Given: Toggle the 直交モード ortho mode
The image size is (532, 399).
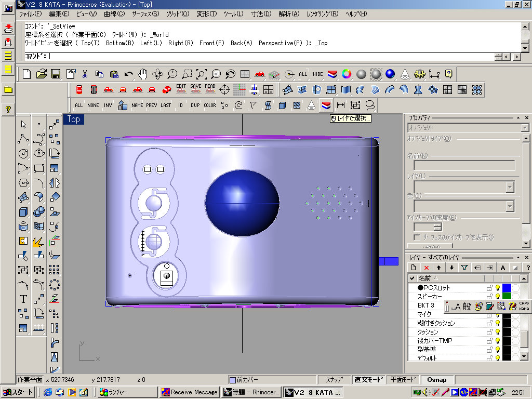Looking at the screenshot, I should (368, 380).
